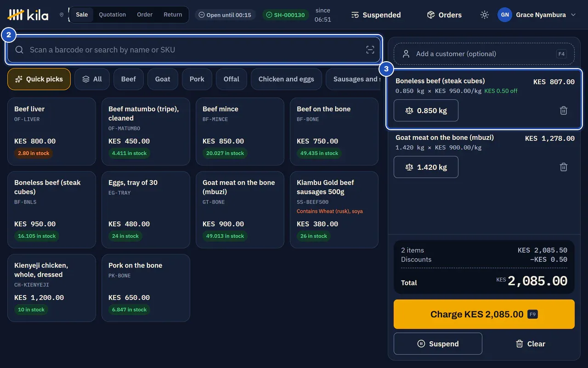
Task: Open the user menu chevron
Action: [x=573, y=15]
